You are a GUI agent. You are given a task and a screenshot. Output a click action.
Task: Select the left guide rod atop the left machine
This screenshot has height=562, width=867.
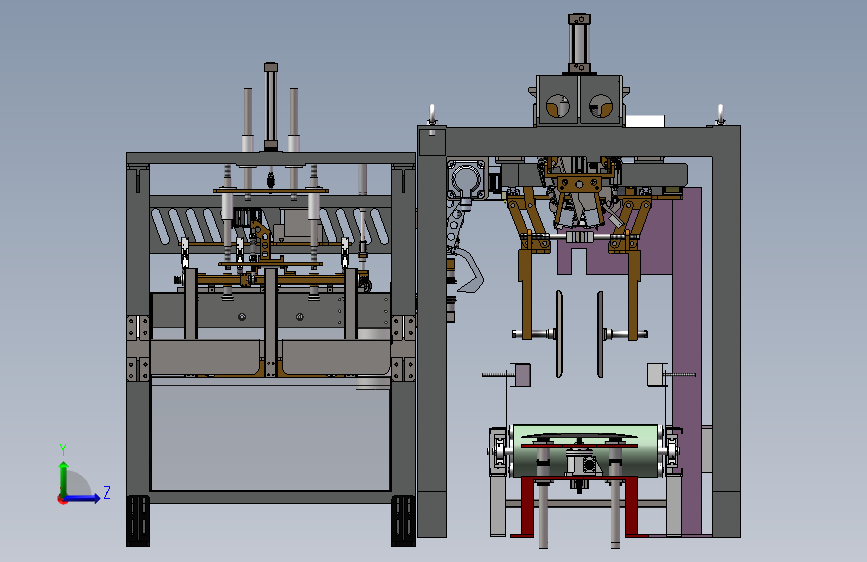pos(248,119)
